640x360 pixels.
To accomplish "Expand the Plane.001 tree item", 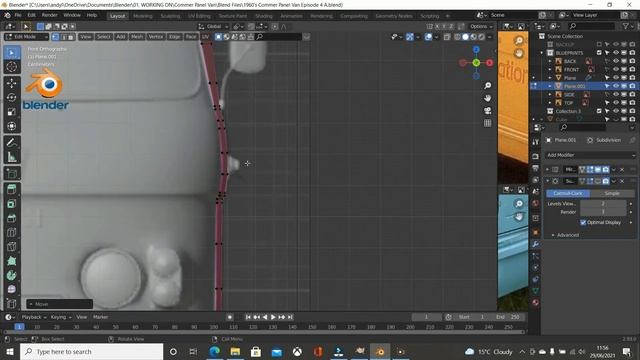I will pyautogui.click(x=550, y=86).
